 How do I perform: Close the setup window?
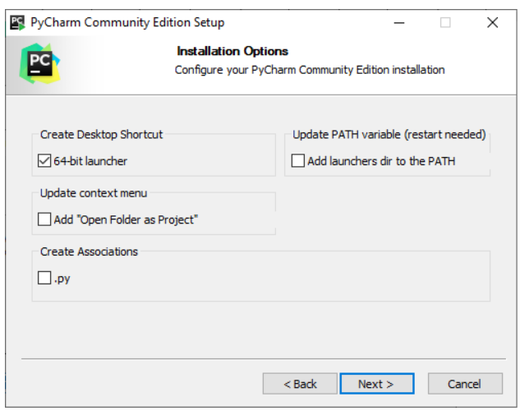(x=493, y=23)
